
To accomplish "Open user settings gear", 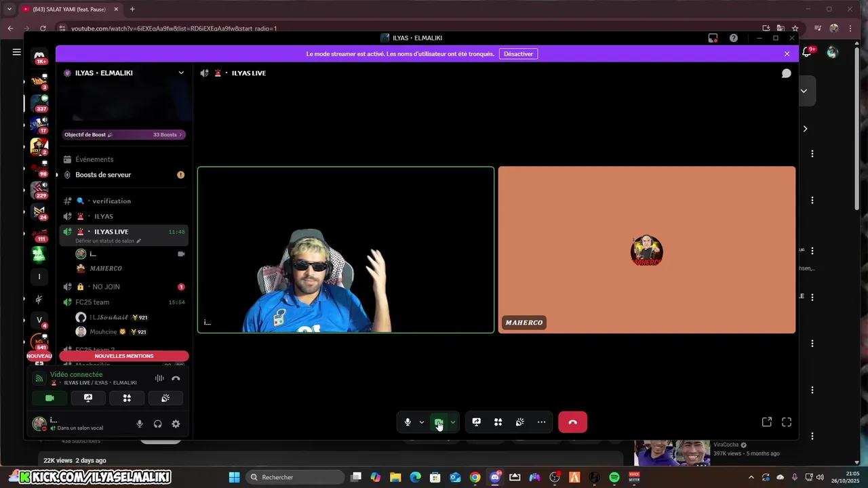I will click(176, 424).
